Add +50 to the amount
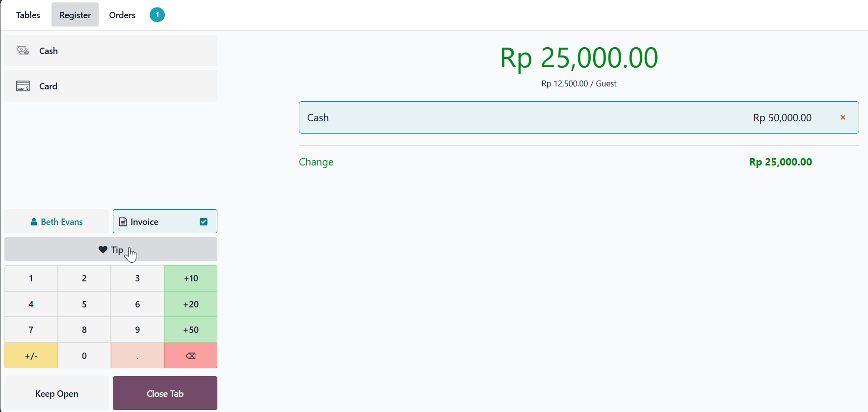Image resolution: width=868 pixels, height=412 pixels. pyautogui.click(x=191, y=330)
